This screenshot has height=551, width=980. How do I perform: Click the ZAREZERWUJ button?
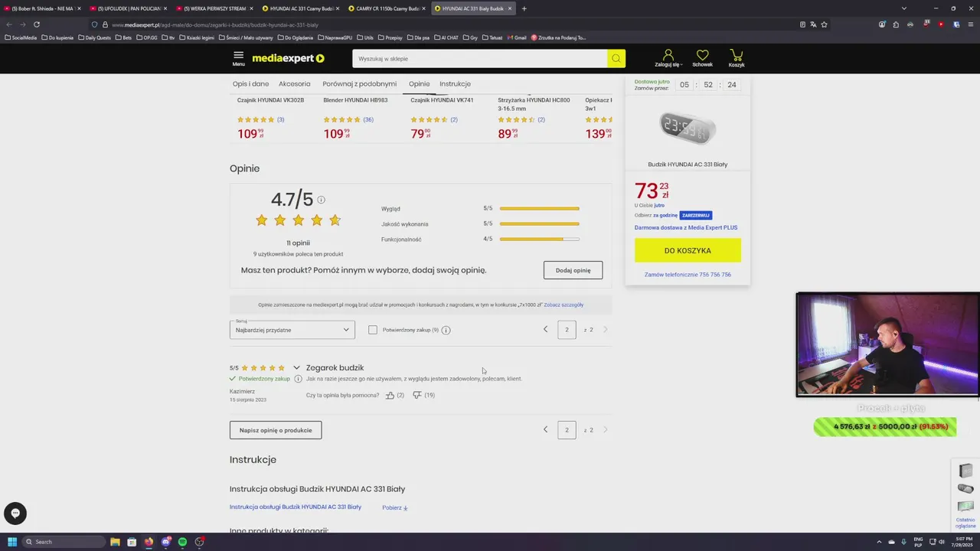point(696,216)
